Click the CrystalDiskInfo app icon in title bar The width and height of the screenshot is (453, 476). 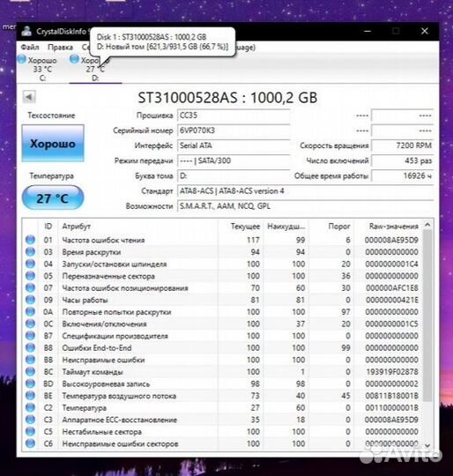26,31
